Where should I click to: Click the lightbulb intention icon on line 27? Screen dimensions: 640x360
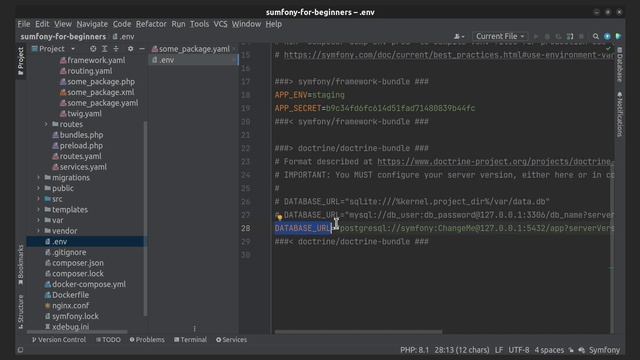[280, 217]
